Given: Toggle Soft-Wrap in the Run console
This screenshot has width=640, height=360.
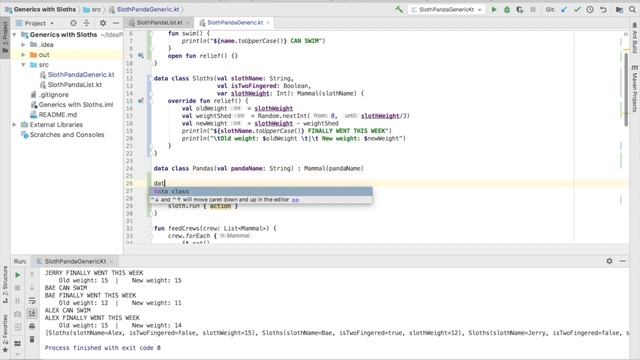Looking at the screenshot, I should pos(32,301).
